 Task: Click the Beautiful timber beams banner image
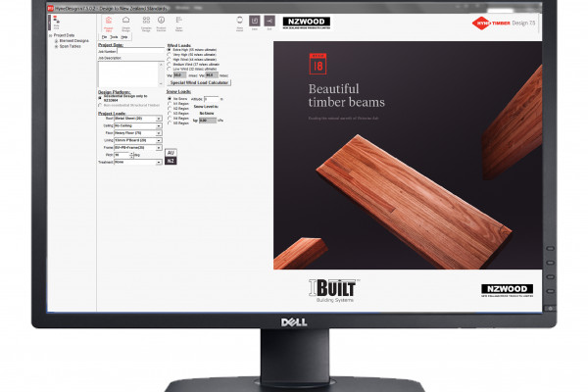[x=408, y=155]
